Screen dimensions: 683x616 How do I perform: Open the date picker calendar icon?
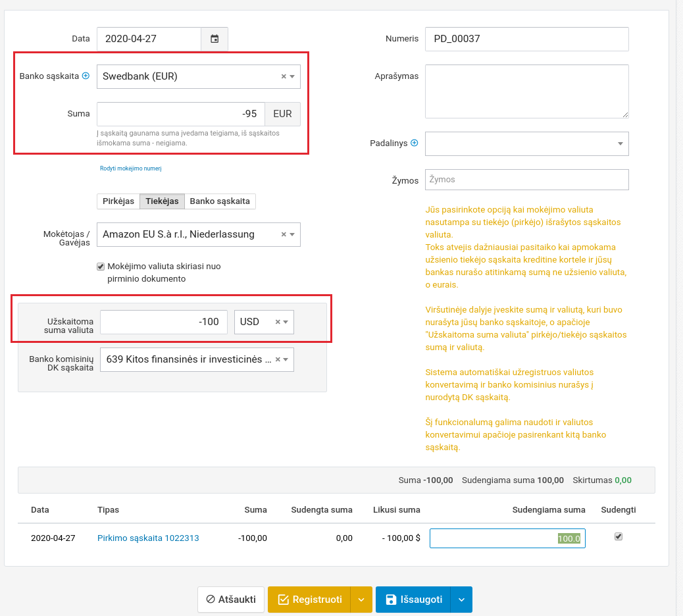point(215,39)
